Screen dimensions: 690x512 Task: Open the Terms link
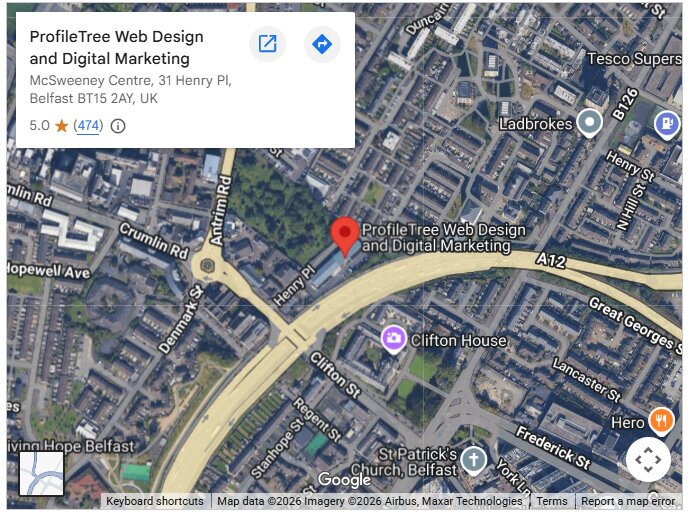point(551,501)
